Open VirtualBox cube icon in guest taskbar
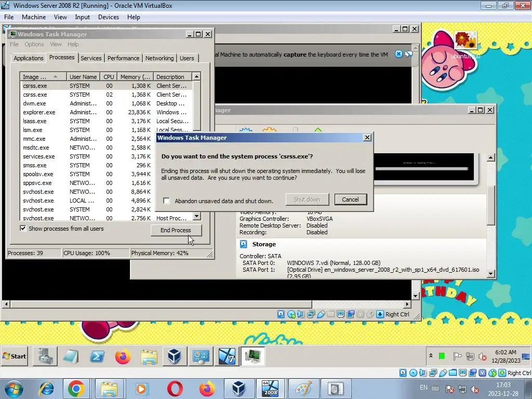Screen dimensions: 532x399 (175, 356)
